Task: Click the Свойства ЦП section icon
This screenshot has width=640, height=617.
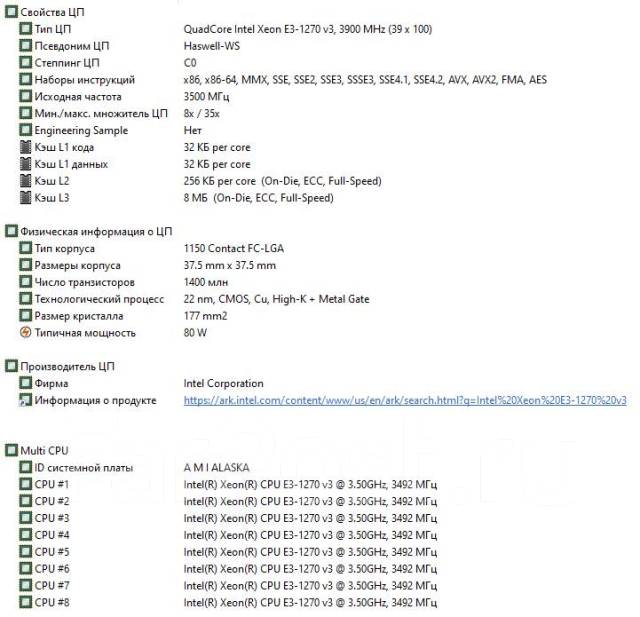Action: [11, 11]
